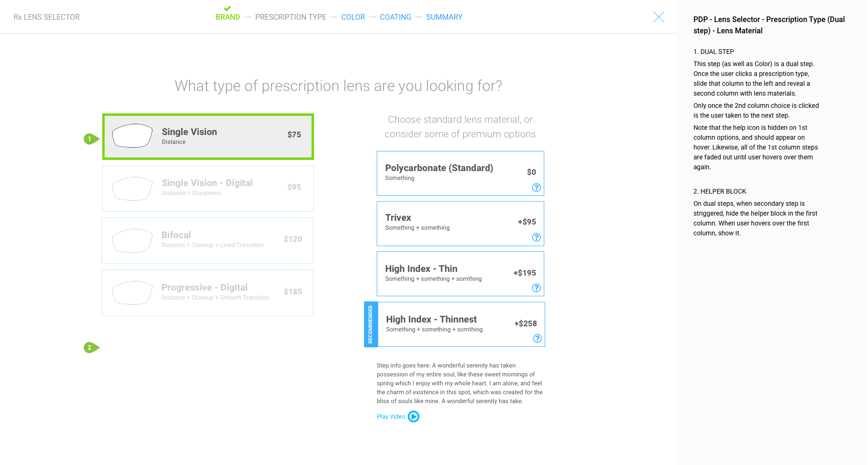Open the COATING step
Screen dimensions: 868x465
coord(395,17)
